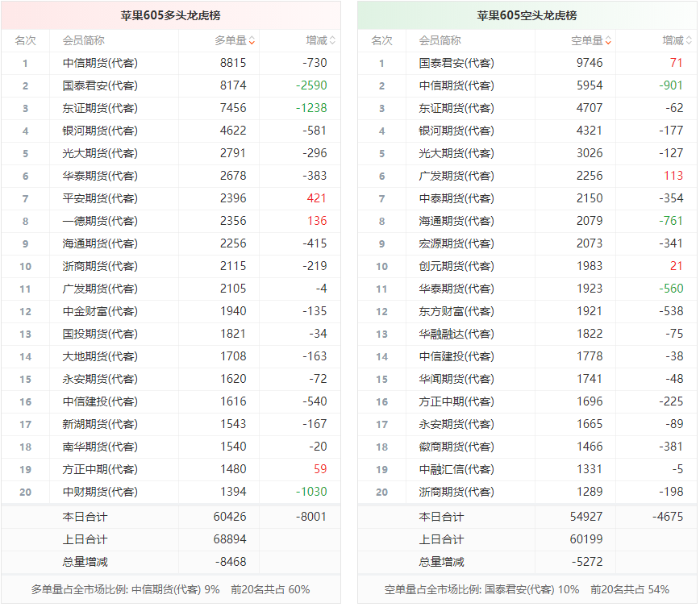Screen dimensions: 700x607
Task: Click short table 本日合计 total 54927
Action: pyautogui.click(x=586, y=517)
